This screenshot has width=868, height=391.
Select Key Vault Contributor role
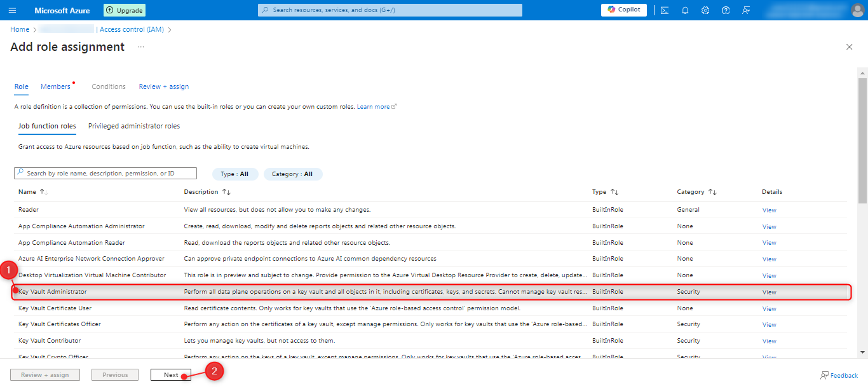click(x=430, y=341)
